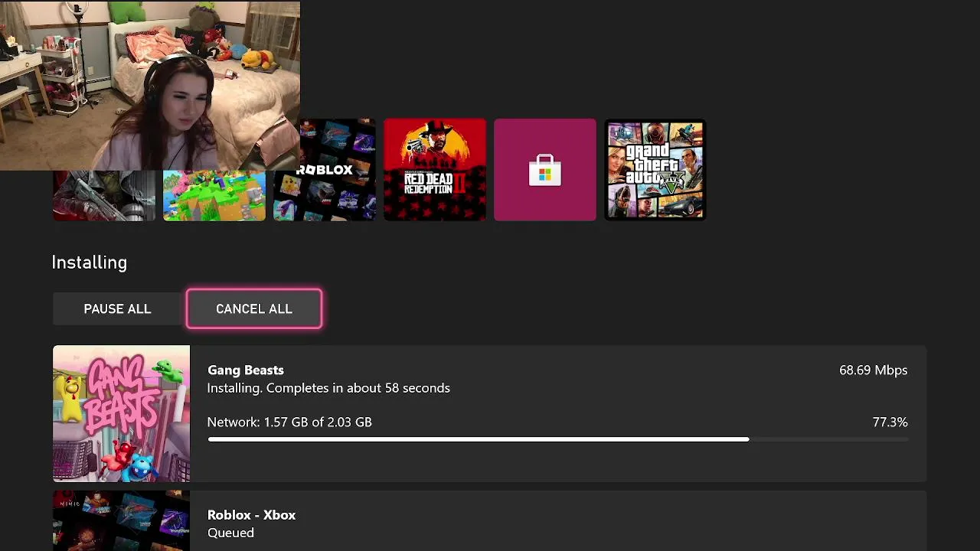Click 'Completes in about 58 seconds' status

point(358,388)
